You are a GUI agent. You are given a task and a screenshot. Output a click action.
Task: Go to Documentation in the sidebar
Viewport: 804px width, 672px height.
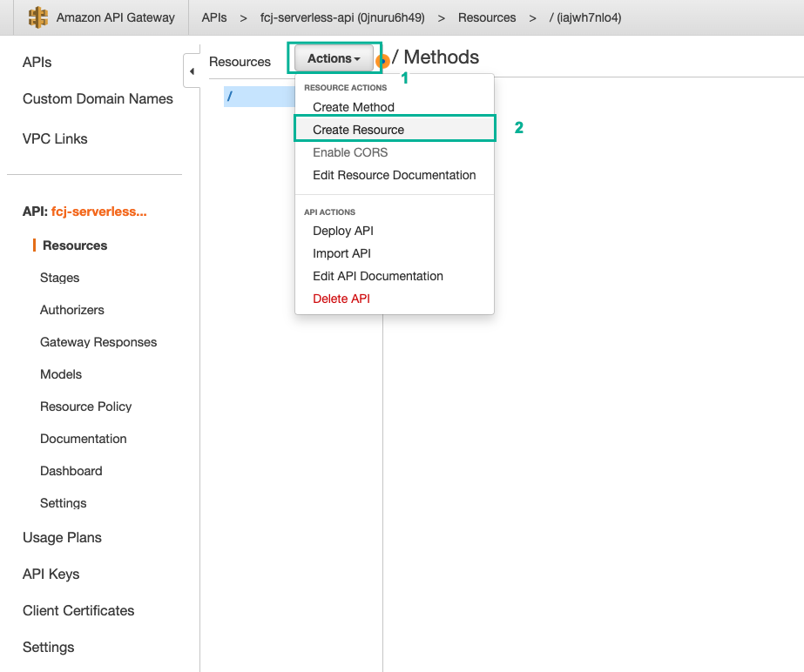pos(83,439)
